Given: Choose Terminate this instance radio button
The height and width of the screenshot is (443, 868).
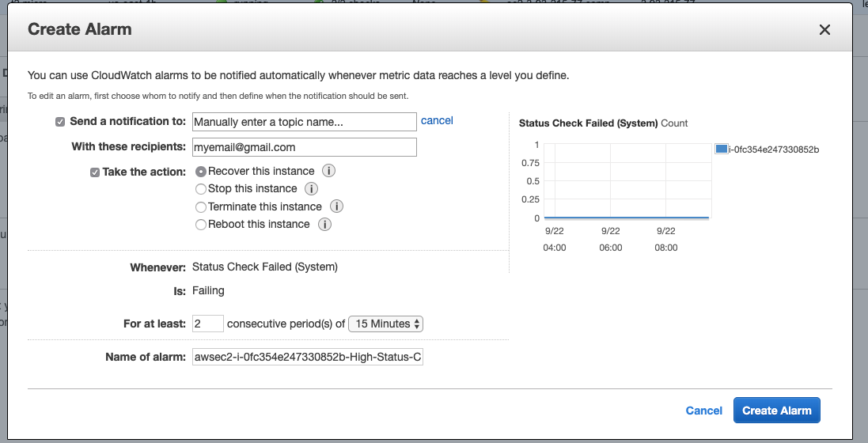Looking at the screenshot, I should click(201, 206).
